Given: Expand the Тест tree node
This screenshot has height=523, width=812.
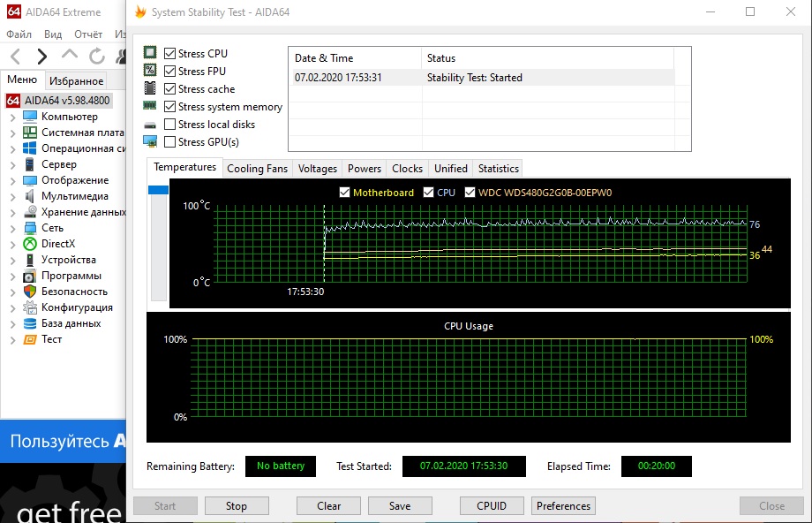Looking at the screenshot, I should point(13,340).
